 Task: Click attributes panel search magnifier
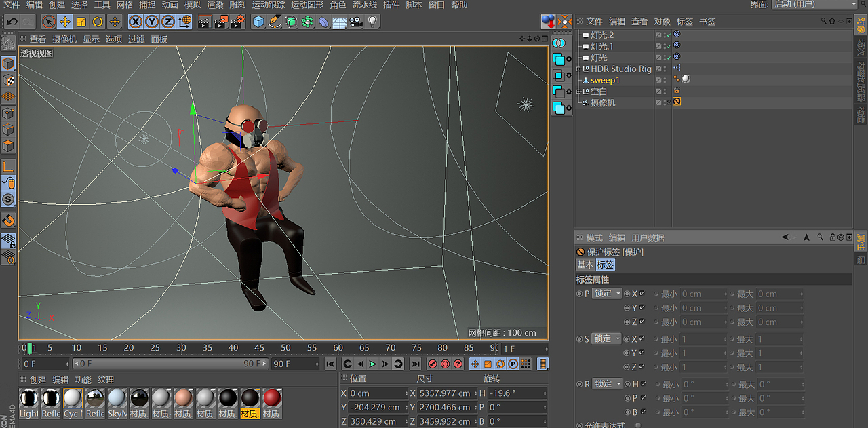(x=821, y=238)
